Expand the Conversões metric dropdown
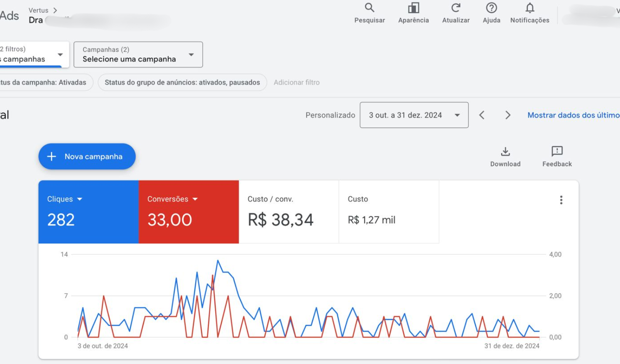 [x=195, y=199]
